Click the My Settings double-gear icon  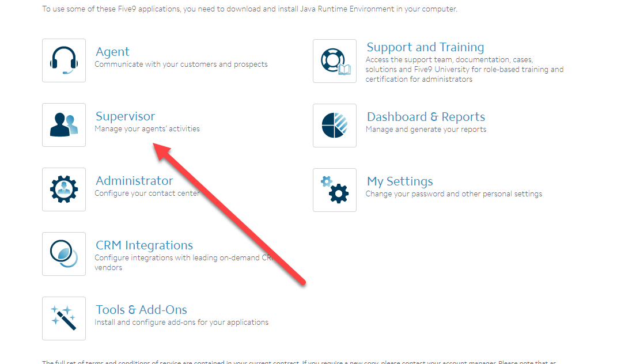pos(335,190)
